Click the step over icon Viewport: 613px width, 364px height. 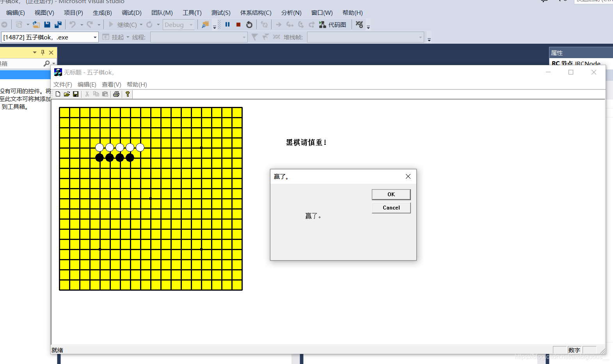tap(301, 25)
